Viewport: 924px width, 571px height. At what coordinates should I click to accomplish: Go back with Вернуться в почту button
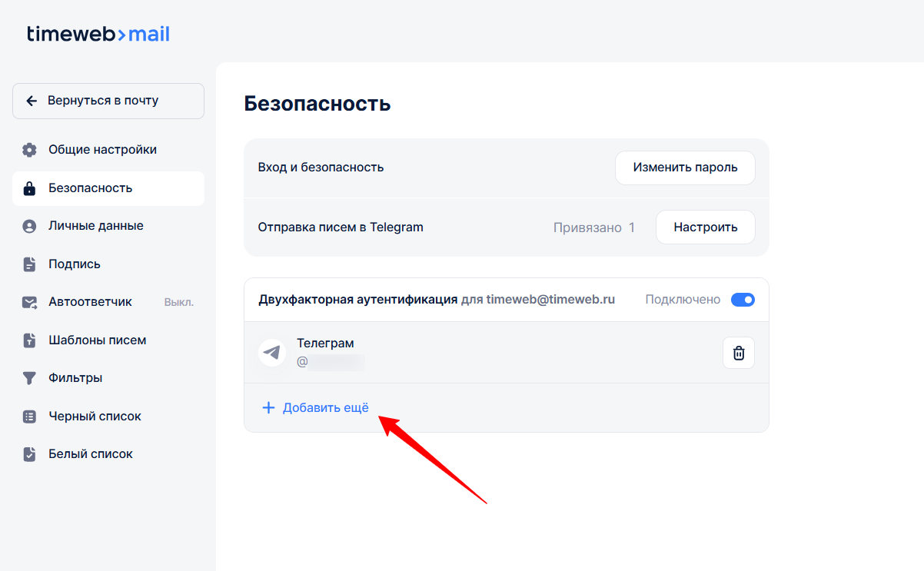tap(108, 101)
